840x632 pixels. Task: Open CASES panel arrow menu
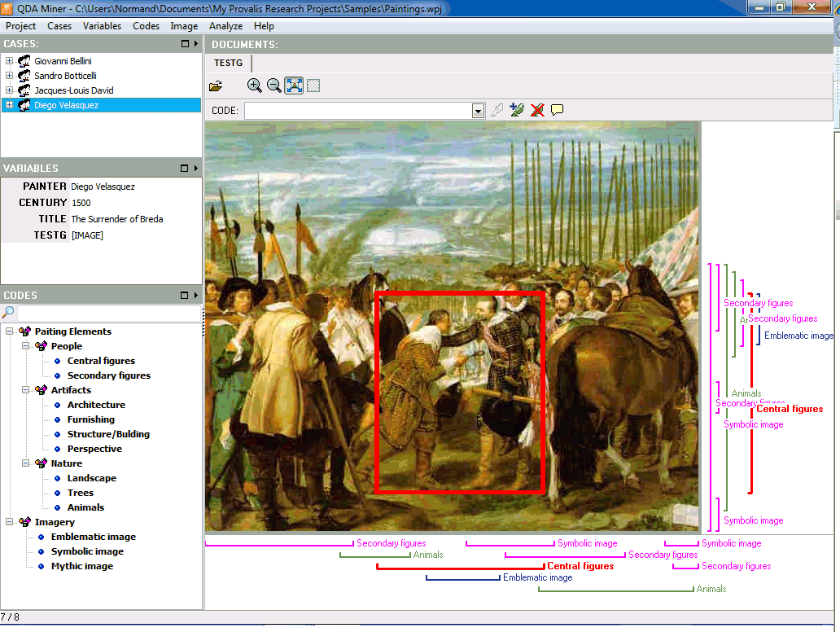(x=196, y=44)
